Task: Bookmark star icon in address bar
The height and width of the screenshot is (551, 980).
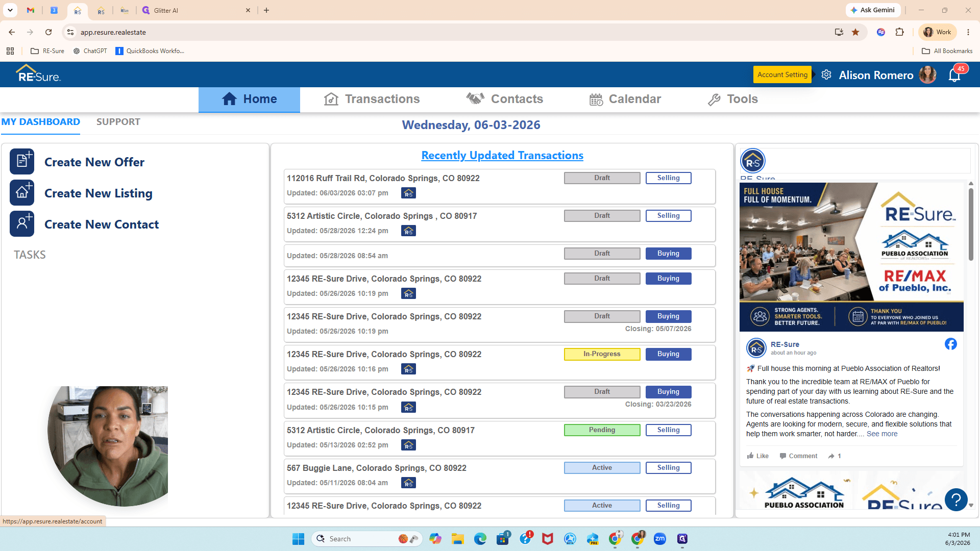Action: (855, 32)
